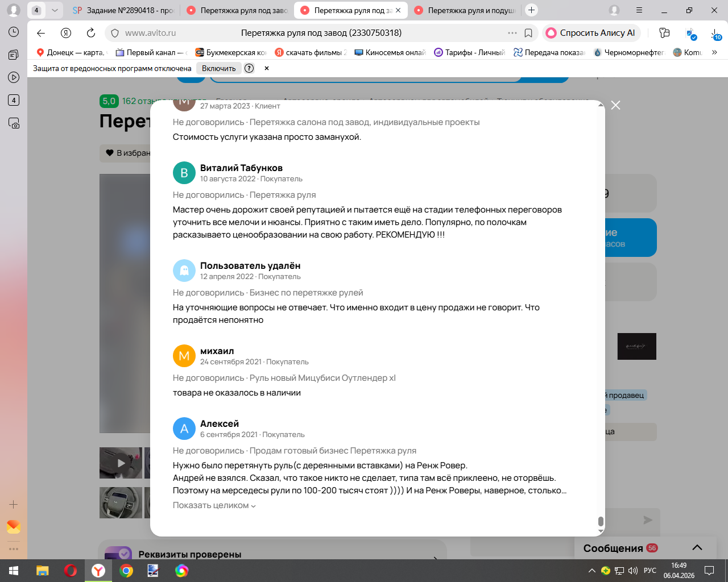This screenshot has width=728, height=582.
Task: Click the reviews popup scrollbar thumb
Action: tap(601, 521)
